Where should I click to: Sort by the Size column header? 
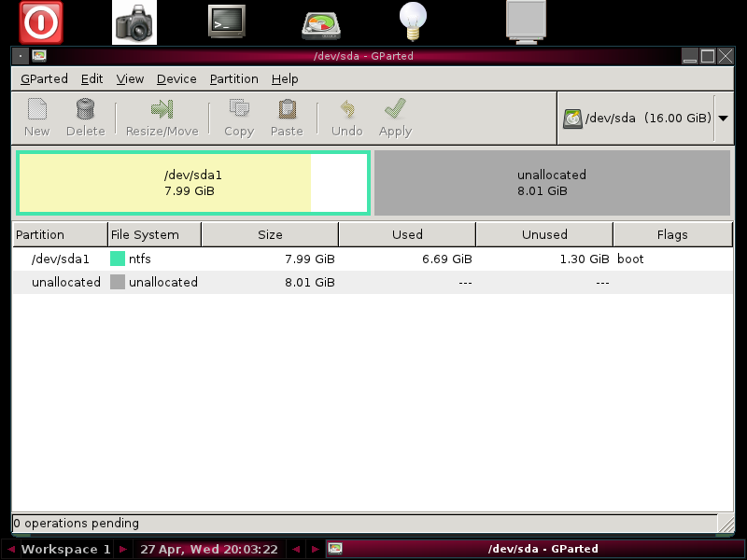(270, 234)
